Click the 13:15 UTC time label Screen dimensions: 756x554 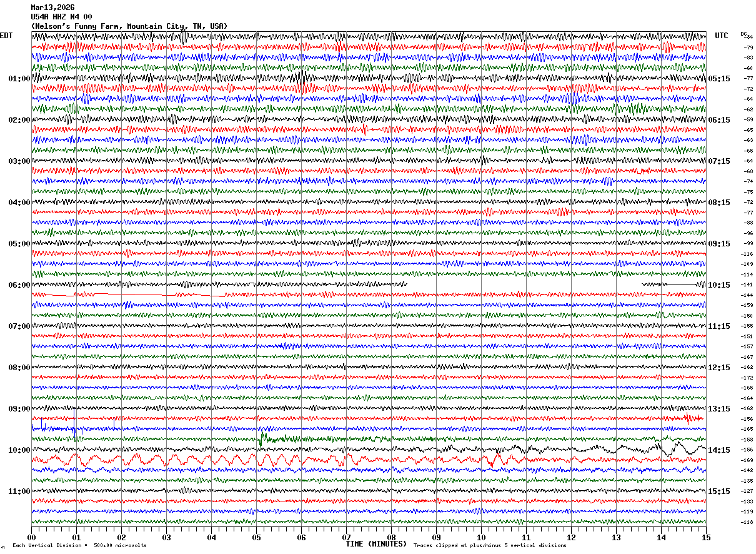[x=719, y=409]
